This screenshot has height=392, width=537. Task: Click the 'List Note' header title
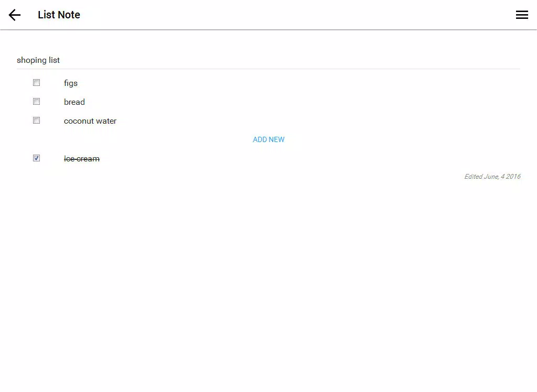tap(59, 15)
